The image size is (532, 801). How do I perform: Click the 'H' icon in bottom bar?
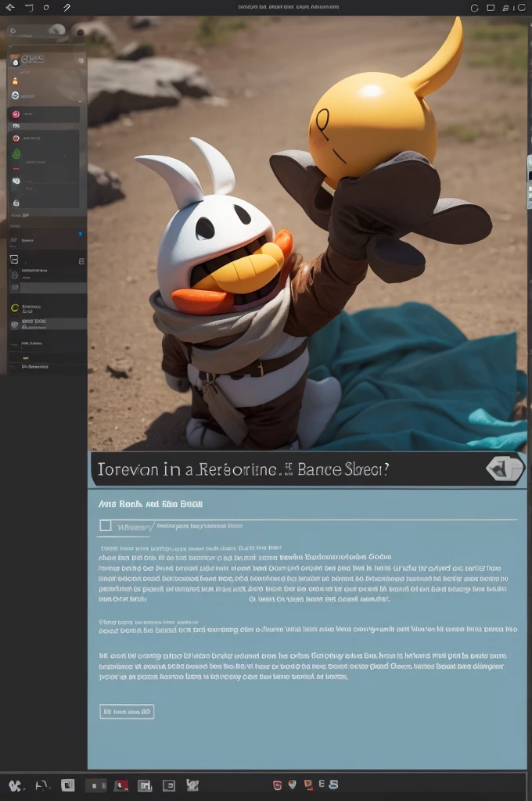pyautogui.click(x=42, y=785)
